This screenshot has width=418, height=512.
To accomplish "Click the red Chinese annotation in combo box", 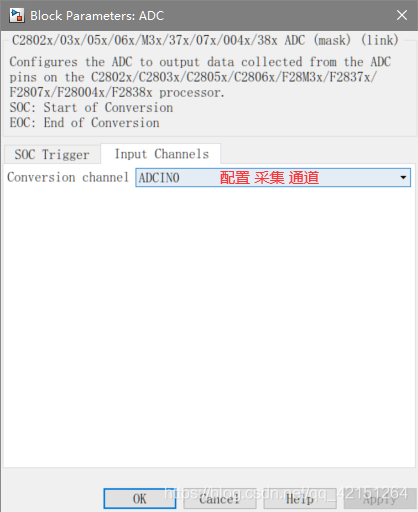I will pyautogui.click(x=269, y=177).
